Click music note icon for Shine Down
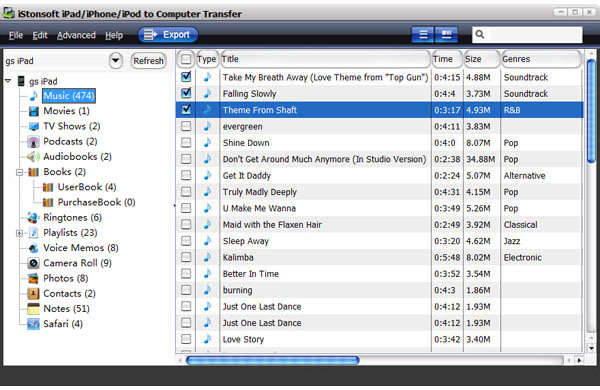 pyautogui.click(x=207, y=142)
